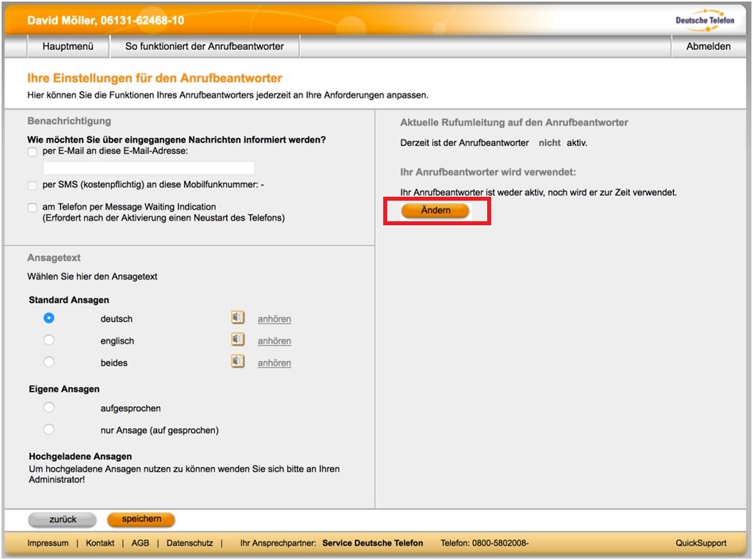Toggle Message Waiting Indication checkbox
Viewport: 753px width, 560px height.
click(x=33, y=208)
